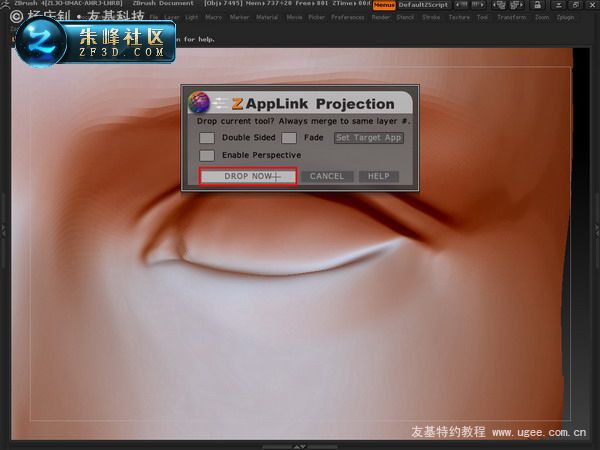Toggle the Fade checkbox
Image resolution: width=600 pixels, height=450 pixels.
click(x=289, y=138)
